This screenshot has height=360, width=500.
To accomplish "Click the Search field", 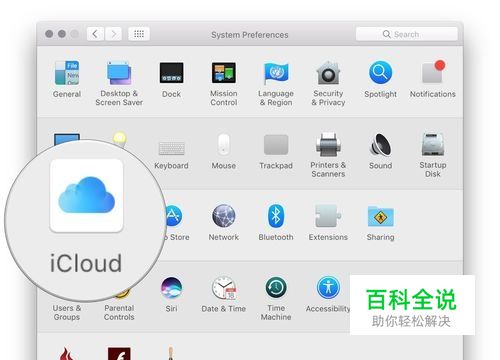I will pos(407,34).
